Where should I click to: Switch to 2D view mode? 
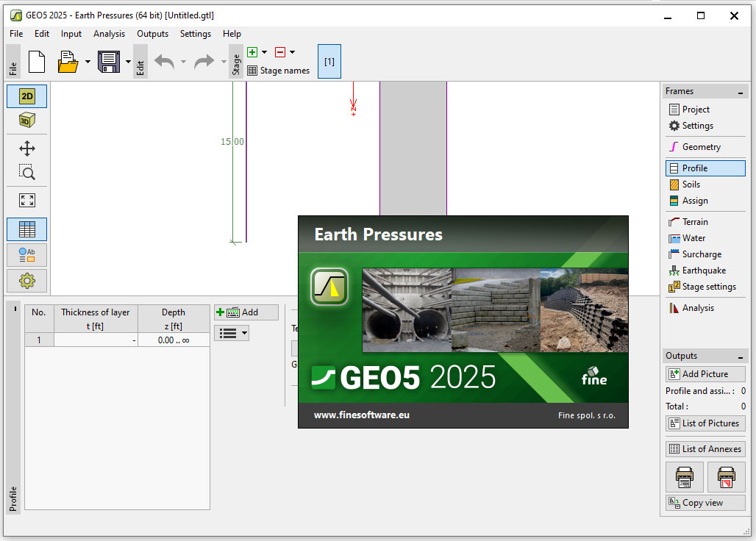click(27, 96)
